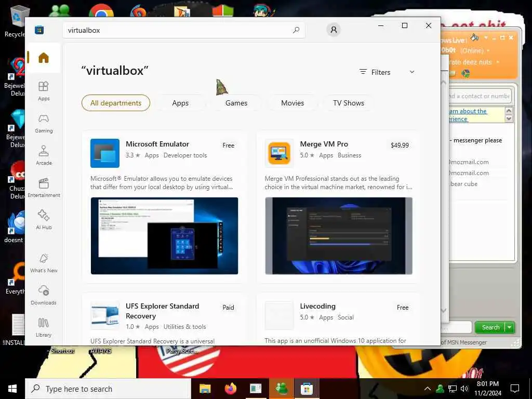Click the word processor taskbar icon
The width and height of the screenshot is (532, 399).
click(x=256, y=389)
